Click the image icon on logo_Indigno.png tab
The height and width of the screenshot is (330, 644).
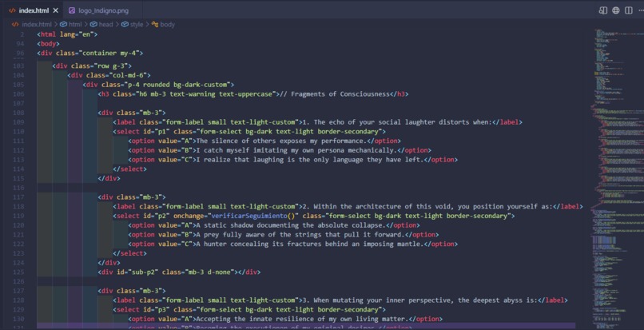[72, 10]
